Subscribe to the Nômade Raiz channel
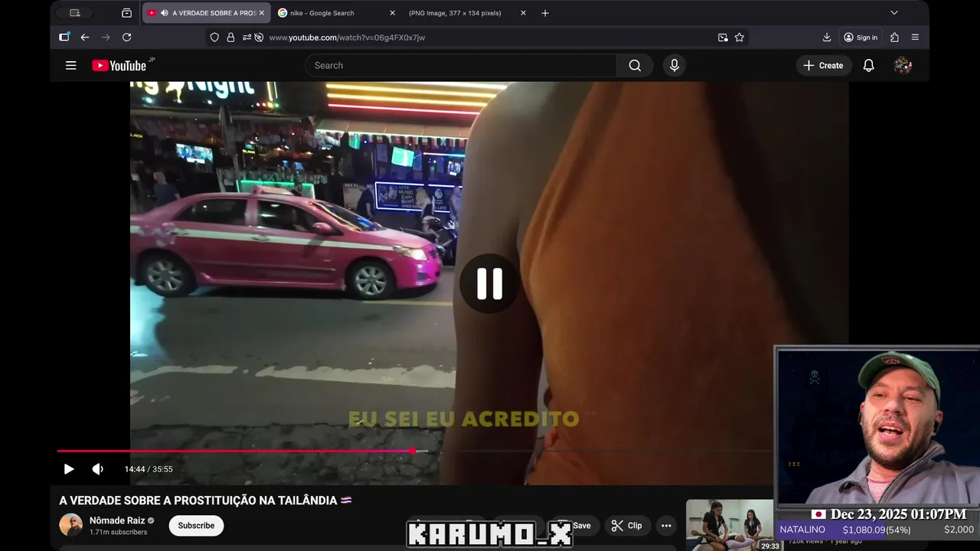Screen dimensions: 980x551 click(x=196, y=526)
